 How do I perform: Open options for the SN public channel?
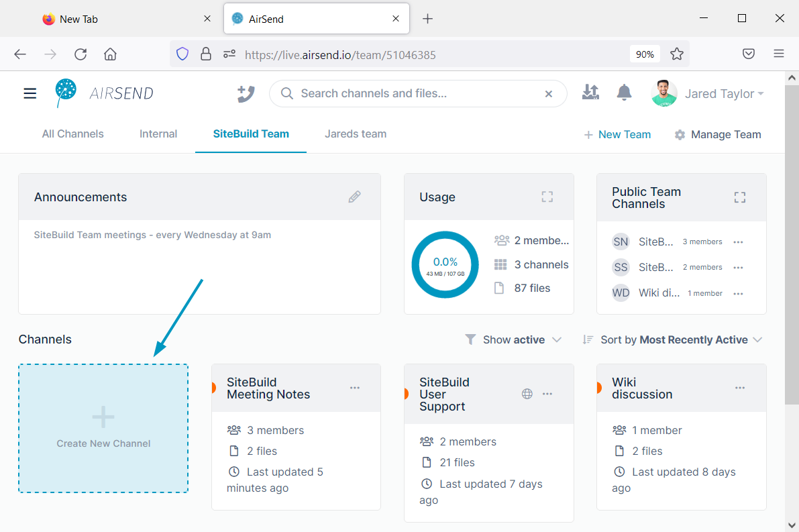point(739,242)
